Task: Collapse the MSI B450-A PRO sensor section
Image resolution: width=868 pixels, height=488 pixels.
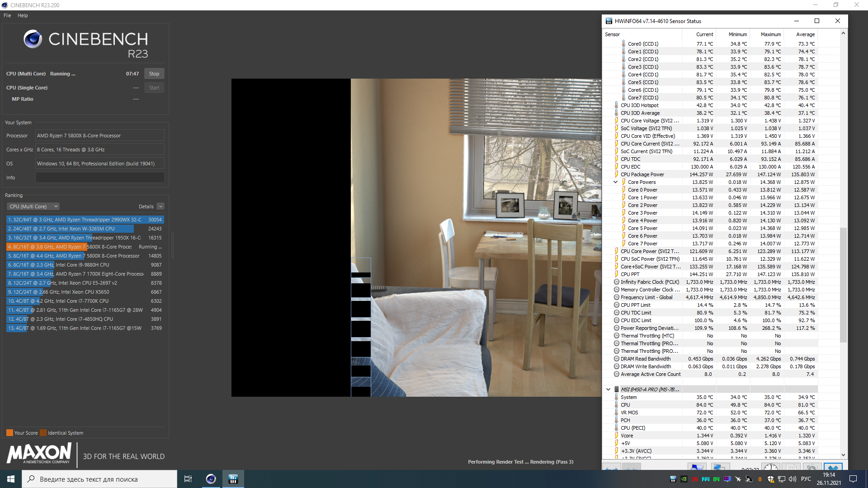Action: tap(608, 389)
